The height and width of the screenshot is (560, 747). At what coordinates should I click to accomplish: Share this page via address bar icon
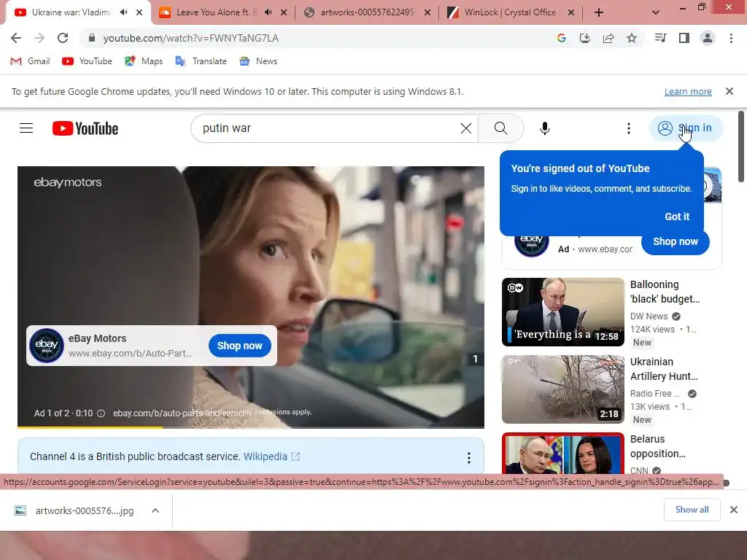608,38
